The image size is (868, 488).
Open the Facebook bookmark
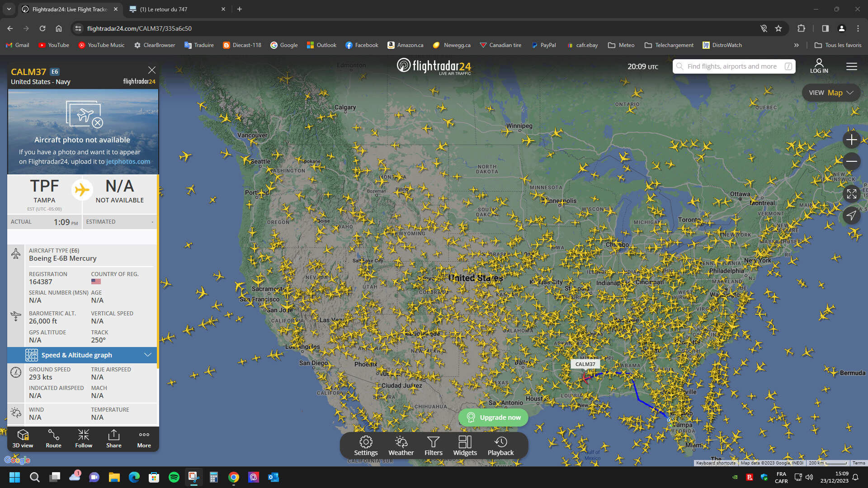(x=362, y=45)
